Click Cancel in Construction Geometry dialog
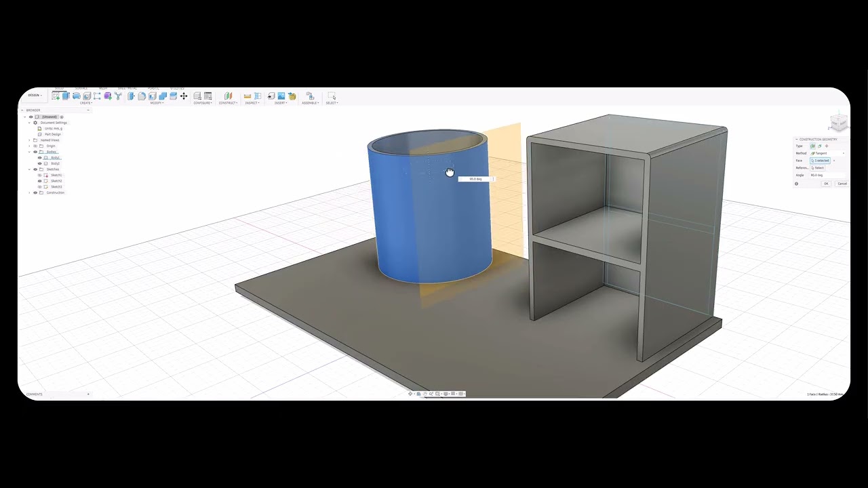 click(x=842, y=184)
